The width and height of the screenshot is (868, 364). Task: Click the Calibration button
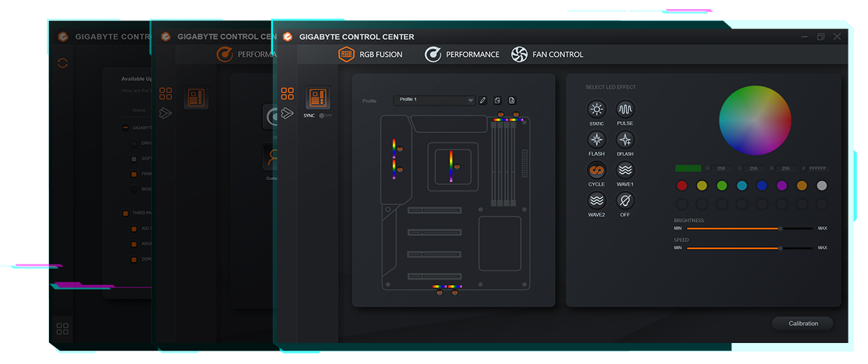point(803,323)
